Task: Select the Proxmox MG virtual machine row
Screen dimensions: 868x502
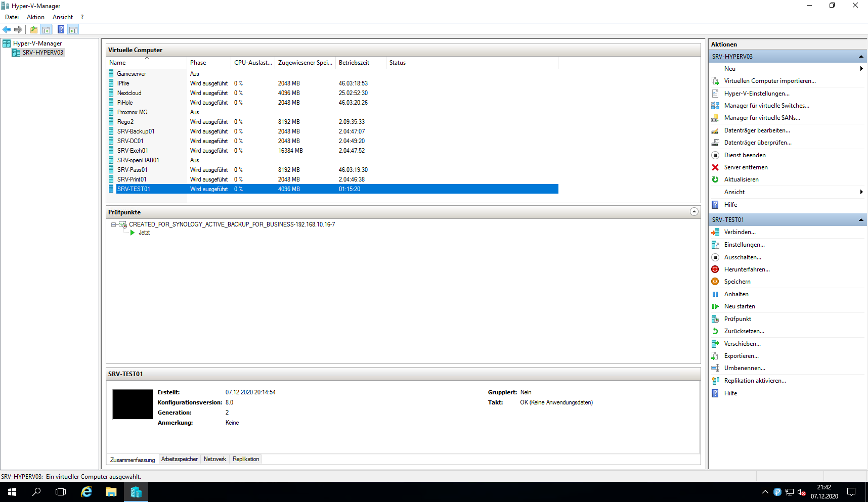Action: click(333, 112)
